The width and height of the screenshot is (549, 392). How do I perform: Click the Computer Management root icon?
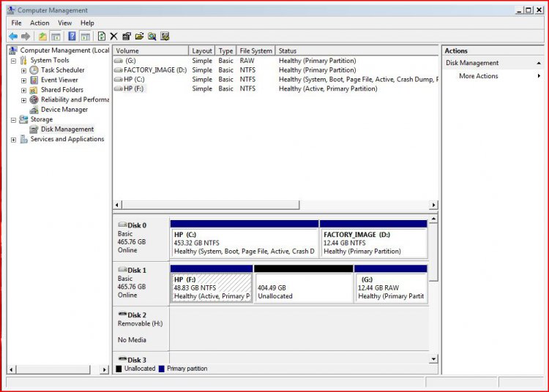pos(13,50)
